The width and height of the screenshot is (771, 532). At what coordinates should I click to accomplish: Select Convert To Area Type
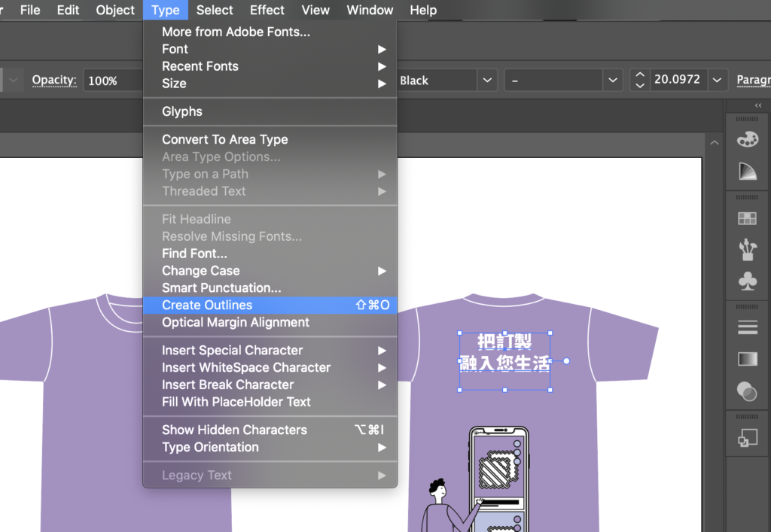coord(224,139)
